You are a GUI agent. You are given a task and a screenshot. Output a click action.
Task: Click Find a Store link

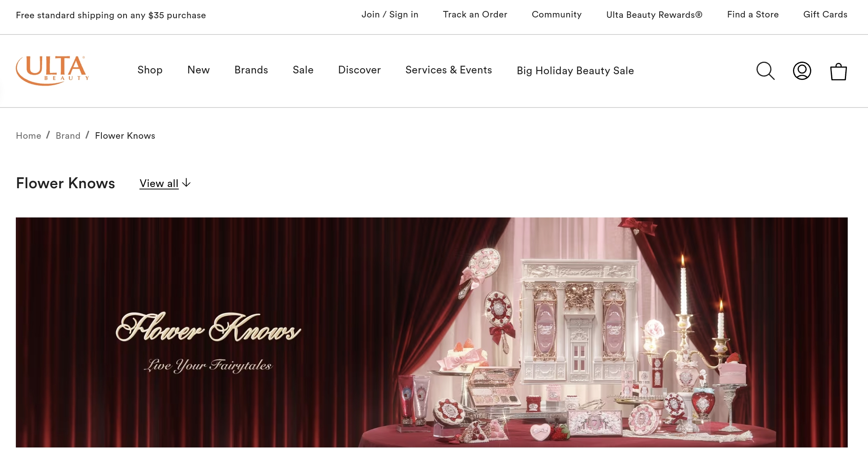(x=752, y=15)
